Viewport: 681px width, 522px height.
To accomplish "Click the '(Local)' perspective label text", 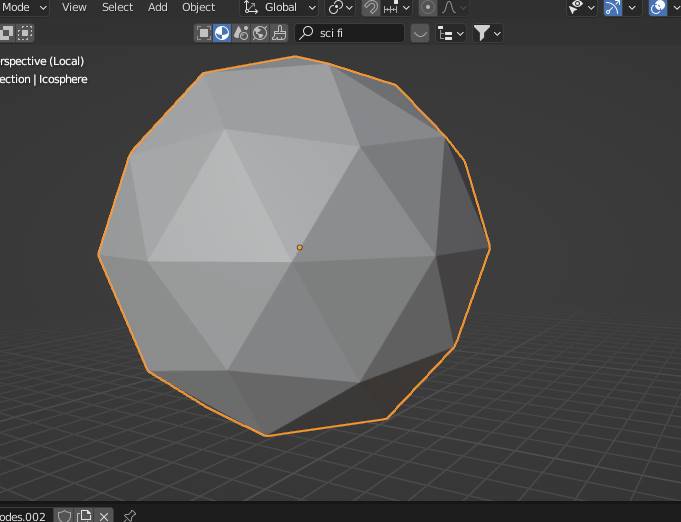I will 67,61.
